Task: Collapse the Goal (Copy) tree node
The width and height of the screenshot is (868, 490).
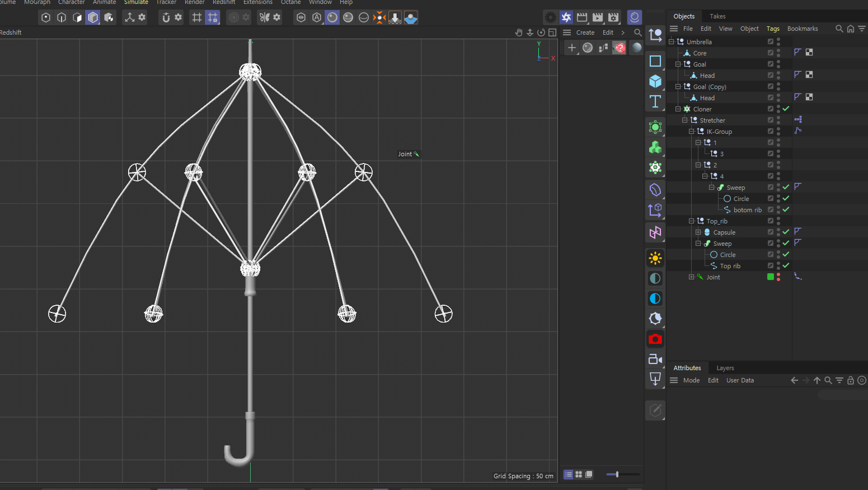Action: click(x=678, y=86)
